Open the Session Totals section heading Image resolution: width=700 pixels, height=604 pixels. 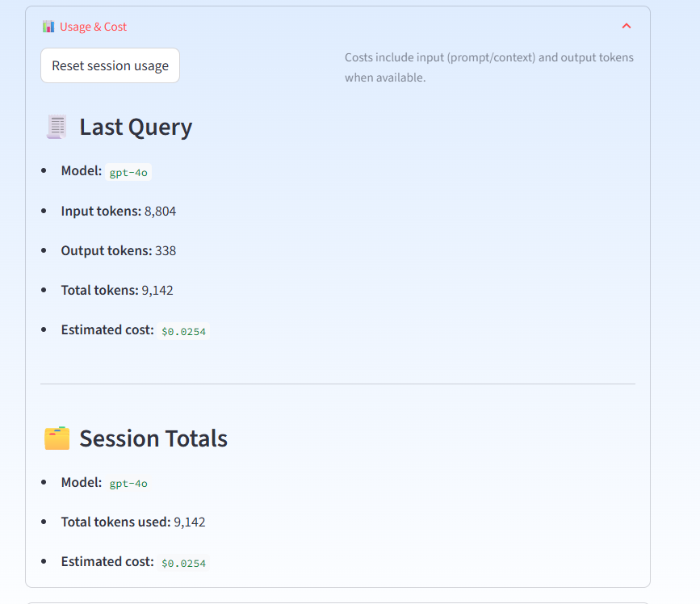153,438
